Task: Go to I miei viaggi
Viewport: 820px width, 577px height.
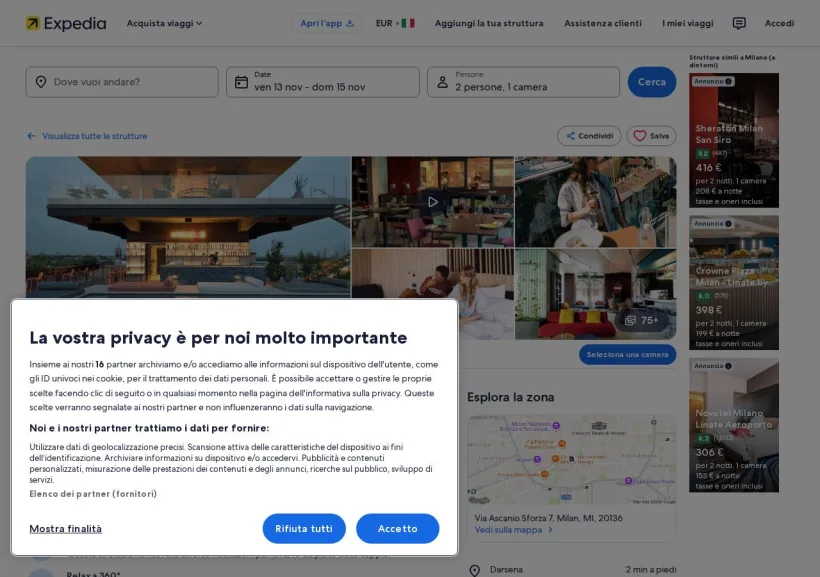Action: pyautogui.click(x=687, y=24)
